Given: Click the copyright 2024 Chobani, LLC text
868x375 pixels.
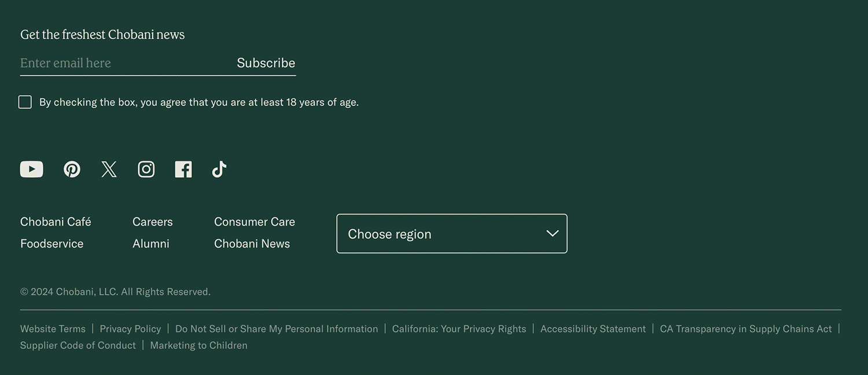Looking at the screenshot, I should 115,292.
